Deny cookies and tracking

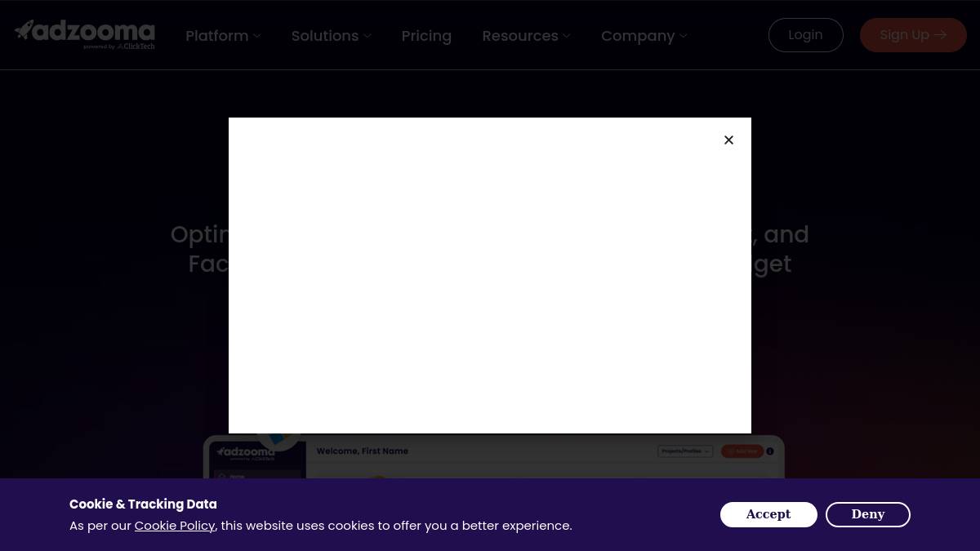tap(868, 514)
